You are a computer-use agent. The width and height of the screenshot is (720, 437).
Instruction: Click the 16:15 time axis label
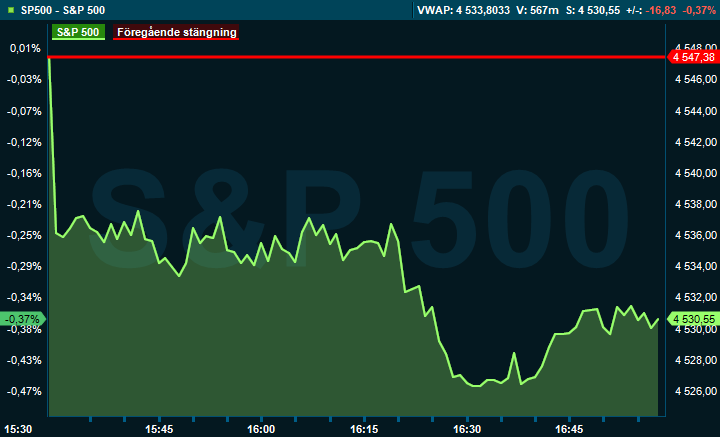[x=364, y=430]
